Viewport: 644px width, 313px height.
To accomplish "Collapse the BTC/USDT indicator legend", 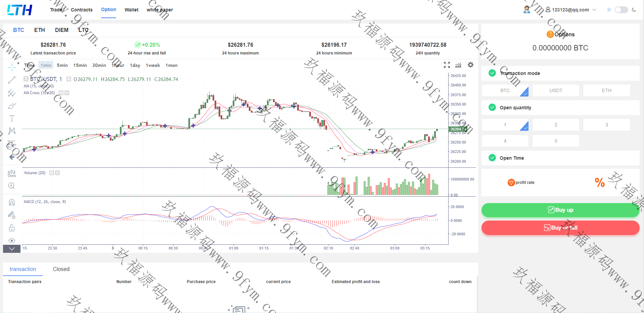I will tap(26, 79).
